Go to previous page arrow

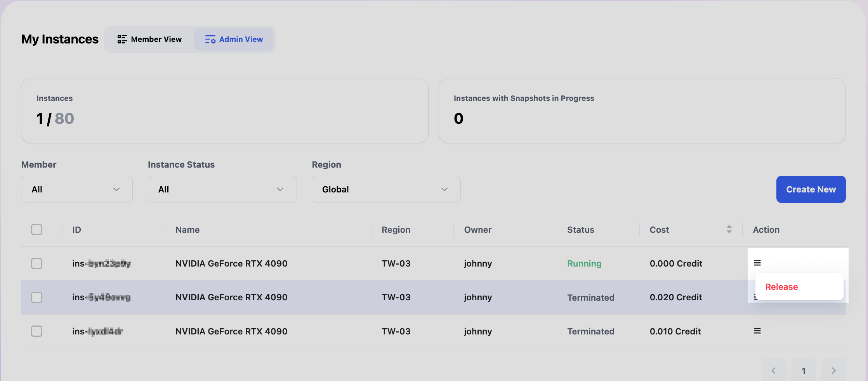point(774,371)
